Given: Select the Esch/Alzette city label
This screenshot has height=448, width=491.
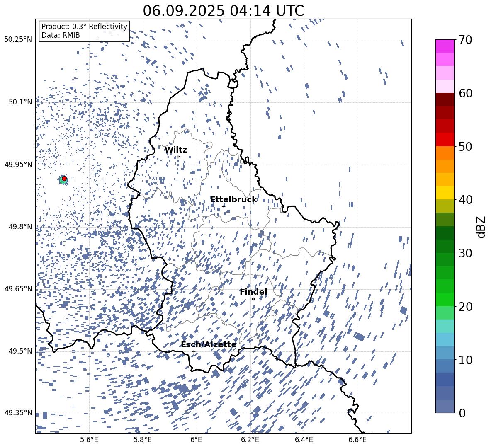Looking at the screenshot, I should (x=209, y=345).
